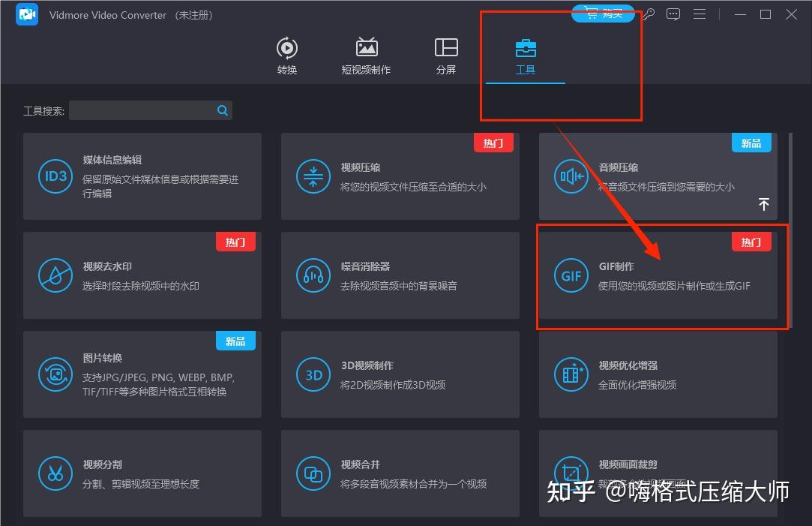Click the 选择时段去除视频中的水印 description
The height and width of the screenshot is (526, 812).
tap(141, 286)
